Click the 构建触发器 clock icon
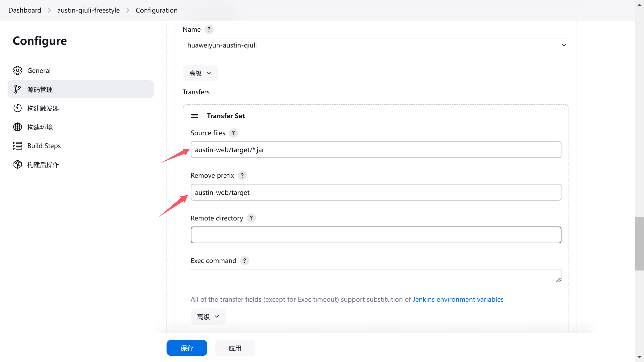 coord(17,108)
